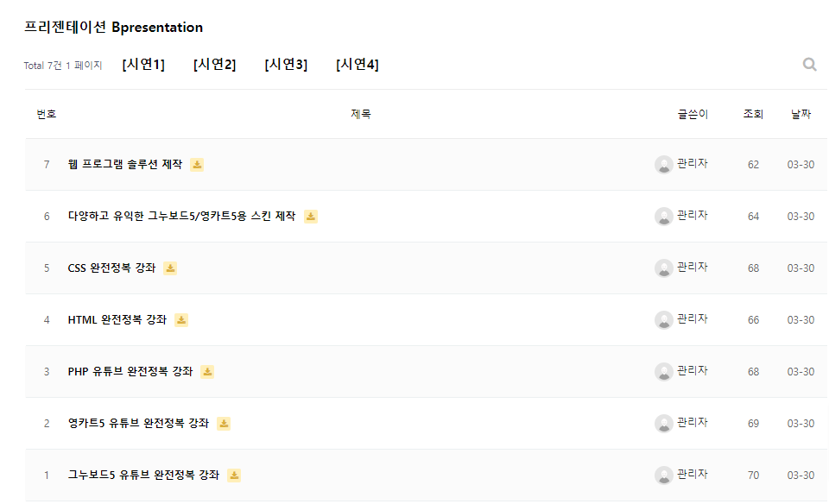Image resolution: width=829 pixels, height=504 pixels.
Task: Open the post 그누보드5 유튜브 완전정복 강좌
Action: click(x=143, y=476)
